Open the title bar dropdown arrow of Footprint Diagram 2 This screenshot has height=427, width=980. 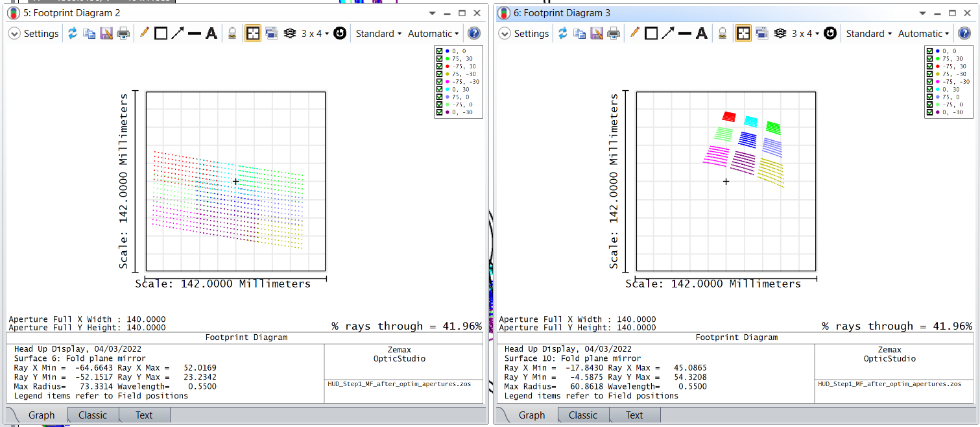(x=432, y=13)
